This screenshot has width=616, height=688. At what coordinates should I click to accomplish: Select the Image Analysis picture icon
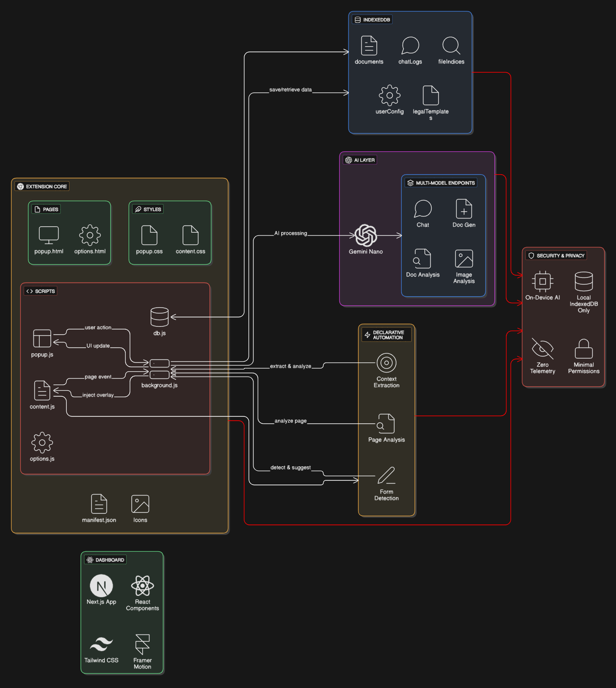coord(464,259)
